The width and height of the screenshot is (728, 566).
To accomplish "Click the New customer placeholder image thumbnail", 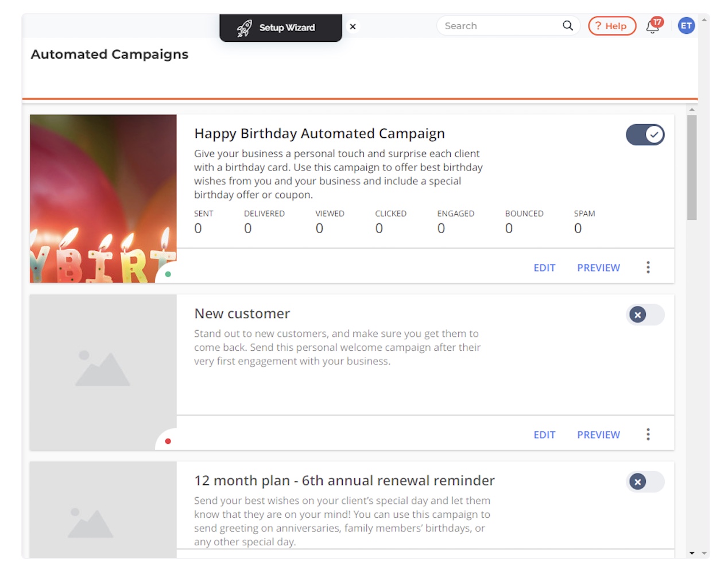I will tap(103, 373).
